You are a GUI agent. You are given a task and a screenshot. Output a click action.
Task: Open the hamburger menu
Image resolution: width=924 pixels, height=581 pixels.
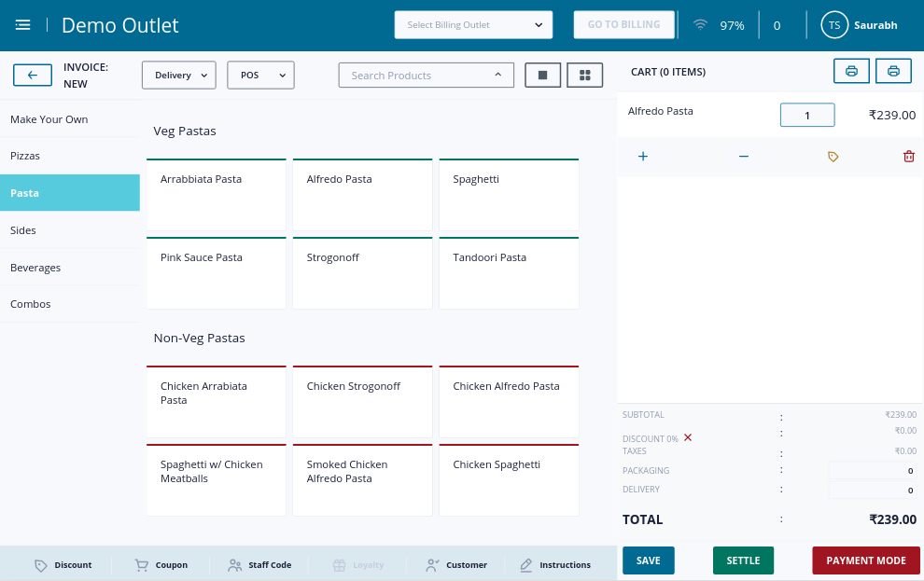coord(23,25)
